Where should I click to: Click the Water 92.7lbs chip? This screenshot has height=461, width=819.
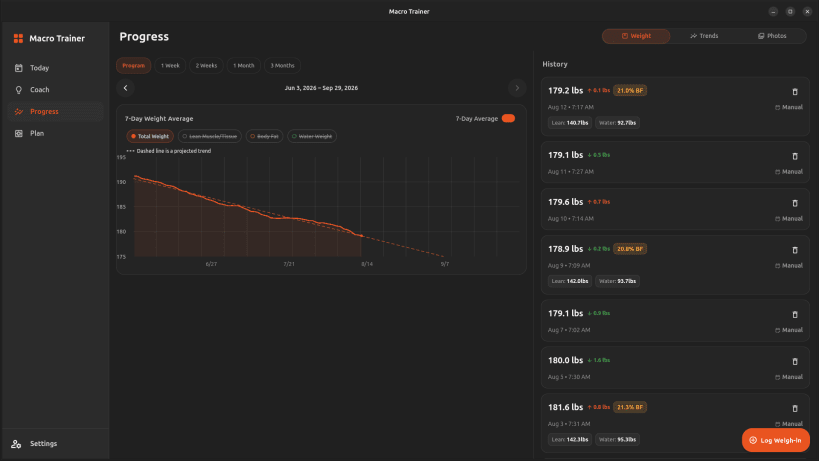click(x=617, y=123)
